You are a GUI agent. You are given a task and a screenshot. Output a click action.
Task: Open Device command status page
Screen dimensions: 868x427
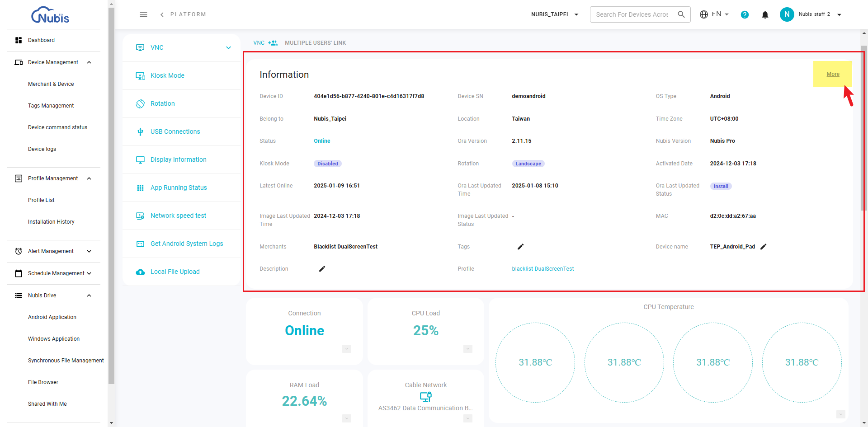click(x=57, y=127)
